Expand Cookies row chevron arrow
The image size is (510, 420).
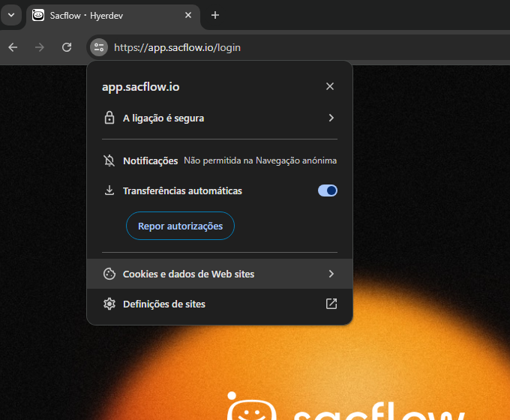click(331, 274)
